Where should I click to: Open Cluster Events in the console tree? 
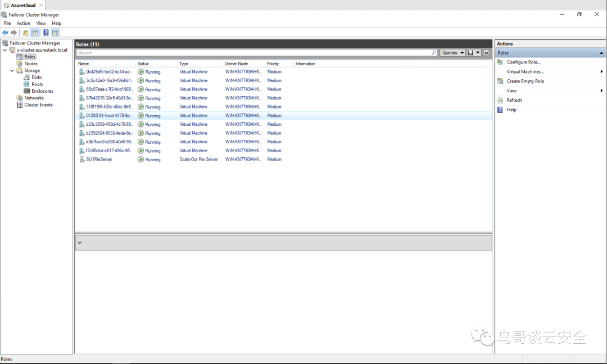click(x=38, y=105)
